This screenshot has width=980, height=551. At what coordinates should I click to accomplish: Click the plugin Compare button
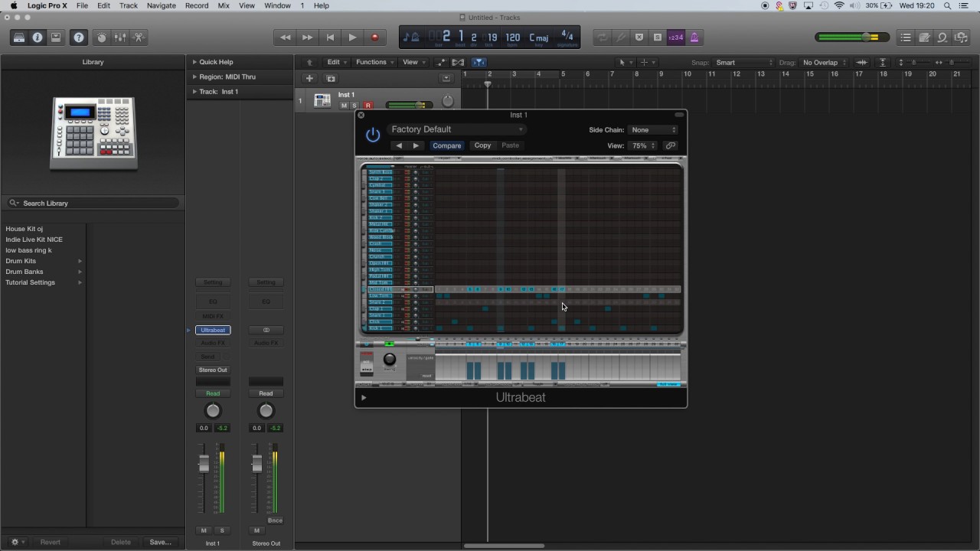(446, 145)
